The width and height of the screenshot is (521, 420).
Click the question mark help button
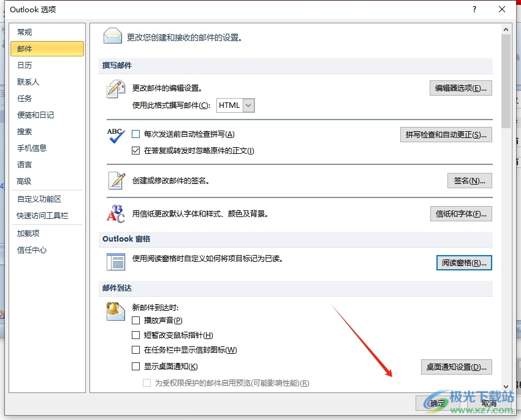[474, 9]
